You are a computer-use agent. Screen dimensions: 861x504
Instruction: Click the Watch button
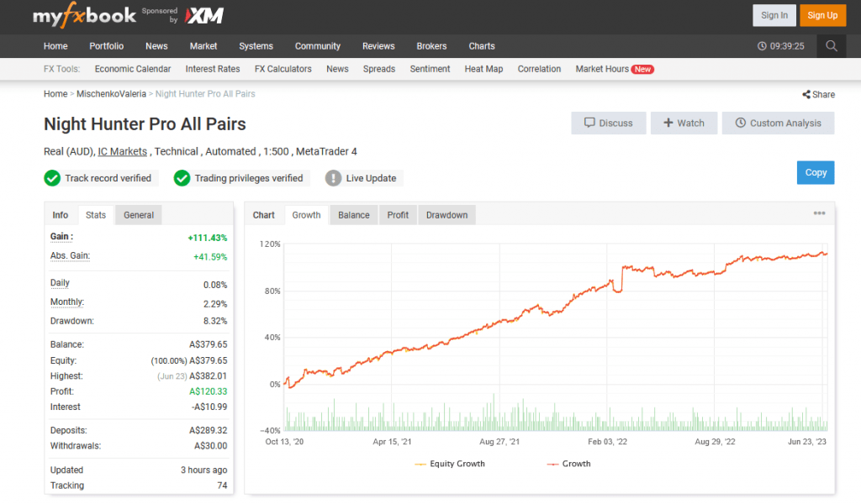point(684,123)
